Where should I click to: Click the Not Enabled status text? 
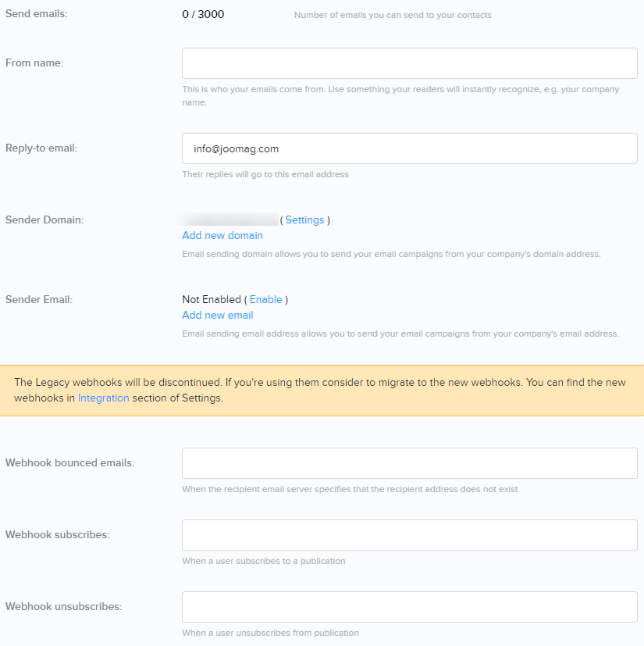tap(212, 300)
